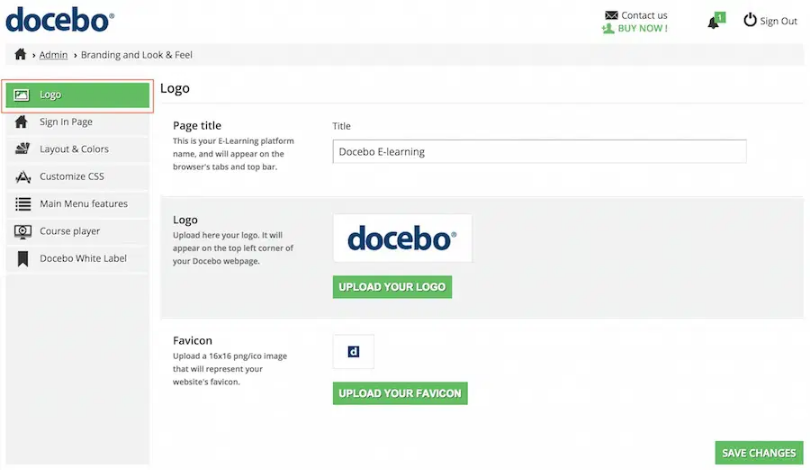Viewport: 810px width, 470px height.
Task: Click the "Page title" label
Action: click(x=197, y=126)
